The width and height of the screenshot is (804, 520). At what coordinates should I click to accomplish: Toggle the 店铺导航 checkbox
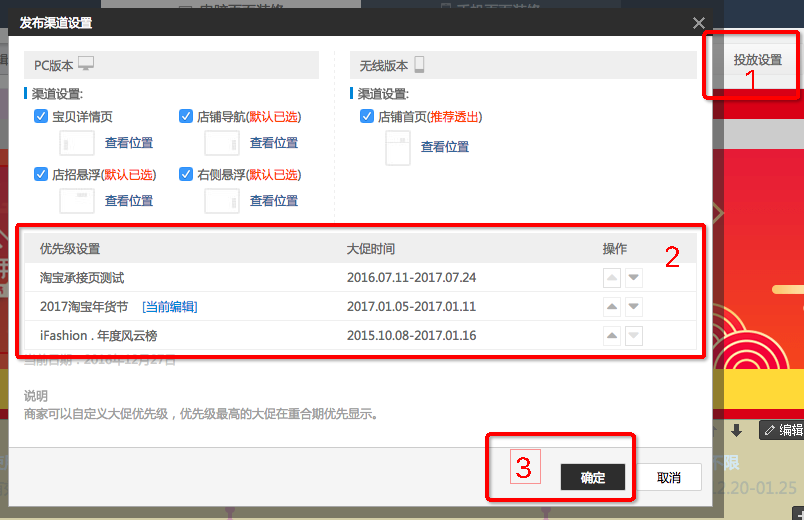point(186,116)
